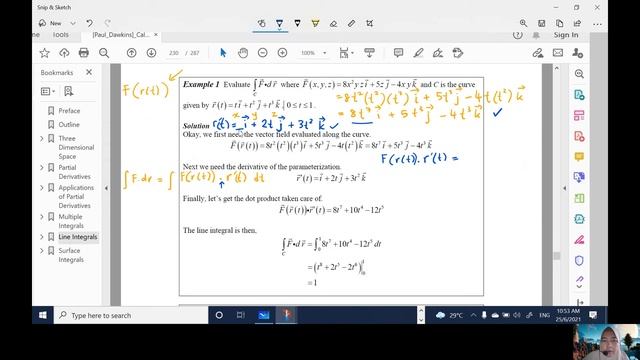Image resolution: width=640 pixels, height=360 pixels.
Task: Open find text magnifier in PDF toolbar
Action: point(104,53)
